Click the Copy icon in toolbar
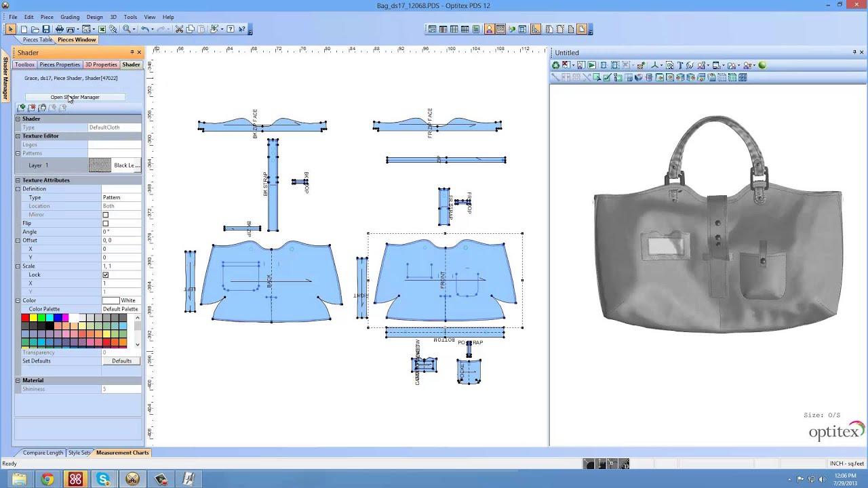Image resolution: width=868 pixels, height=488 pixels. pyautogui.click(x=191, y=29)
